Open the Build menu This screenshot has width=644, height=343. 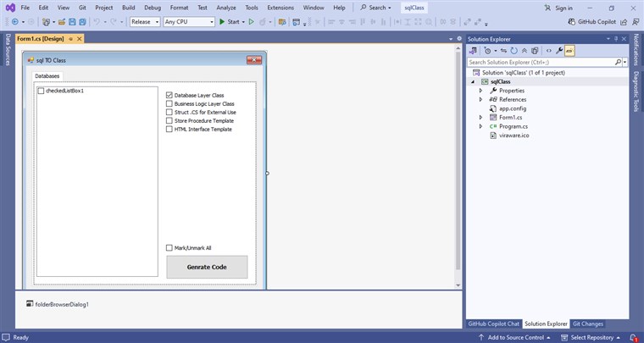coord(128,8)
